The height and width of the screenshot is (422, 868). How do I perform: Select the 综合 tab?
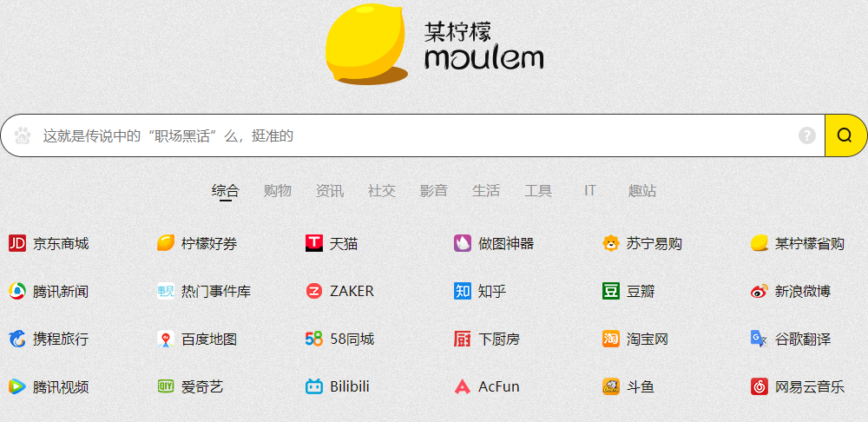226,191
